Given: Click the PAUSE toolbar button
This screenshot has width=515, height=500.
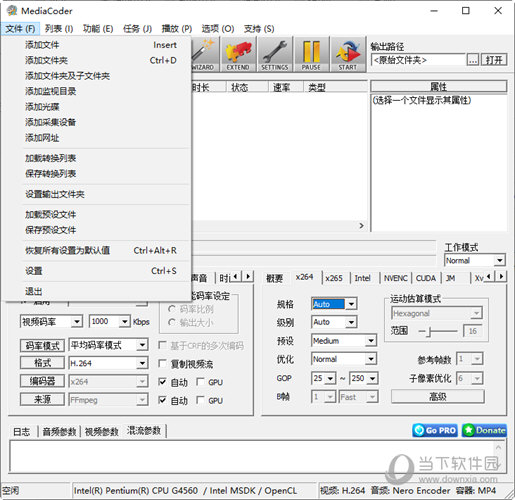Looking at the screenshot, I should 311,54.
